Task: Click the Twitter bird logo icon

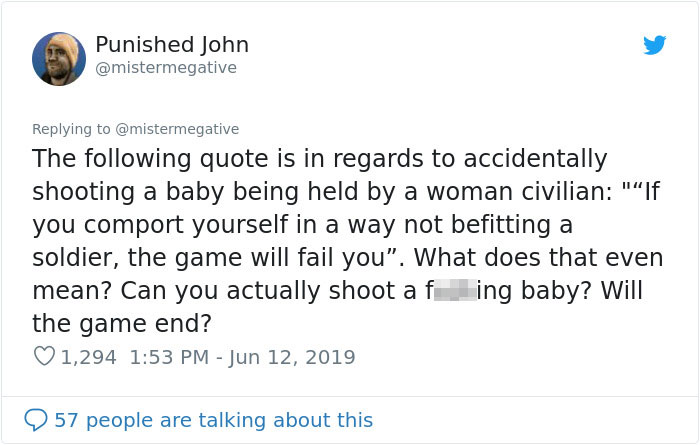Action: point(654,45)
